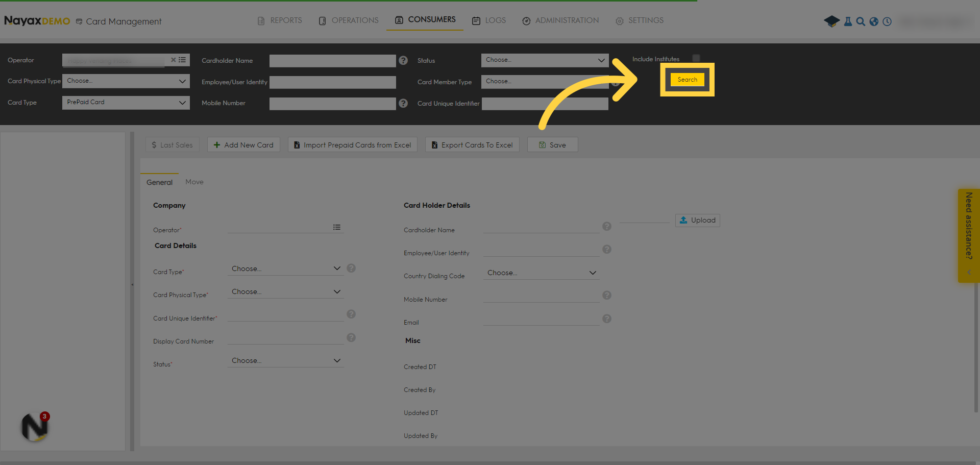Image resolution: width=980 pixels, height=465 pixels.
Task: Click the Save button
Action: (553, 145)
